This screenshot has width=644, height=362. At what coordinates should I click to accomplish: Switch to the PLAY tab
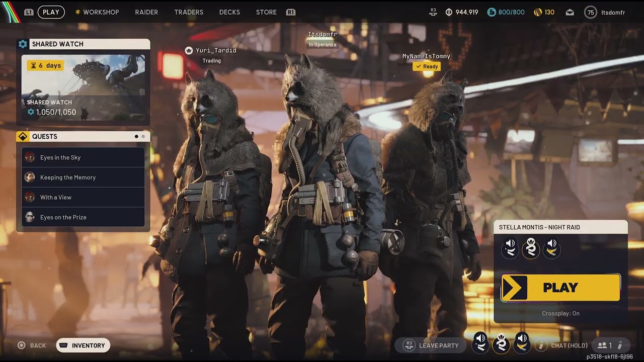[x=51, y=12]
